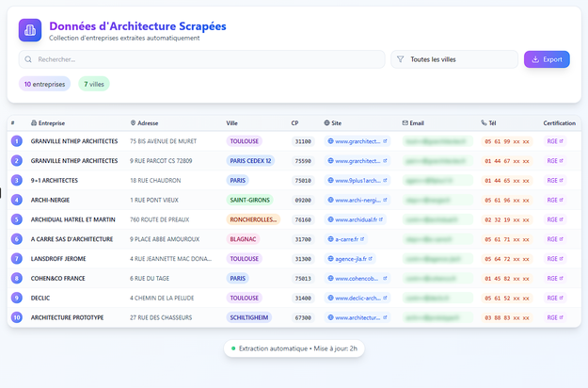Click the phone number for COHEN&CO FRANCE
588x388 pixels.
(x=506, y=279)
